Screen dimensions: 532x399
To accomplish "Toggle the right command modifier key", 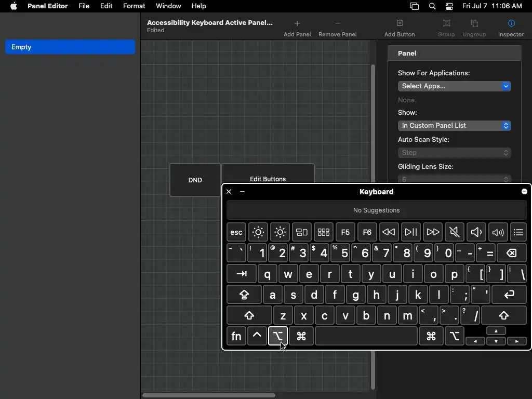I will point(431,336).
